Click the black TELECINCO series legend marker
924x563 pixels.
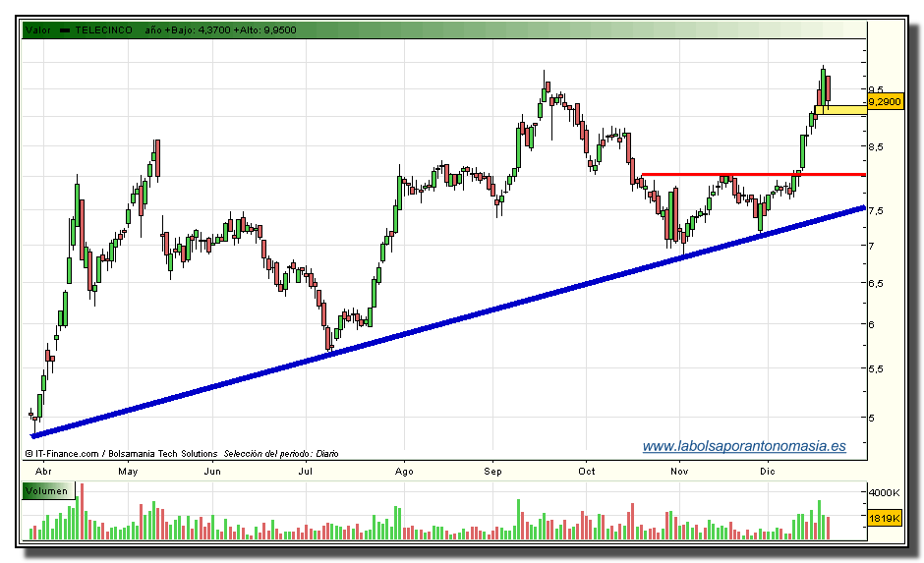(x=66, y=30)
